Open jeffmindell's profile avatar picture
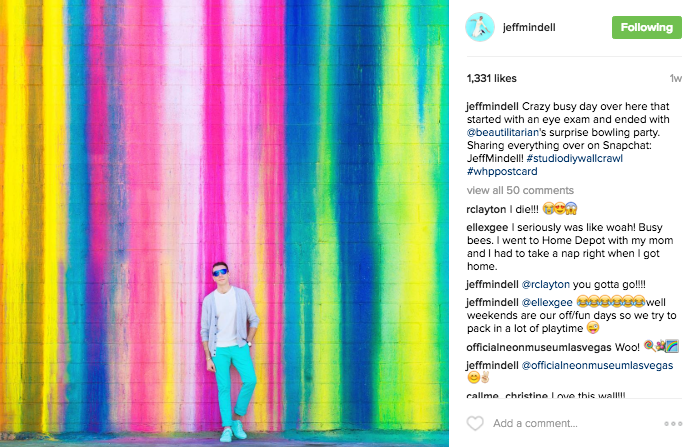 click(x=480, y=27)
